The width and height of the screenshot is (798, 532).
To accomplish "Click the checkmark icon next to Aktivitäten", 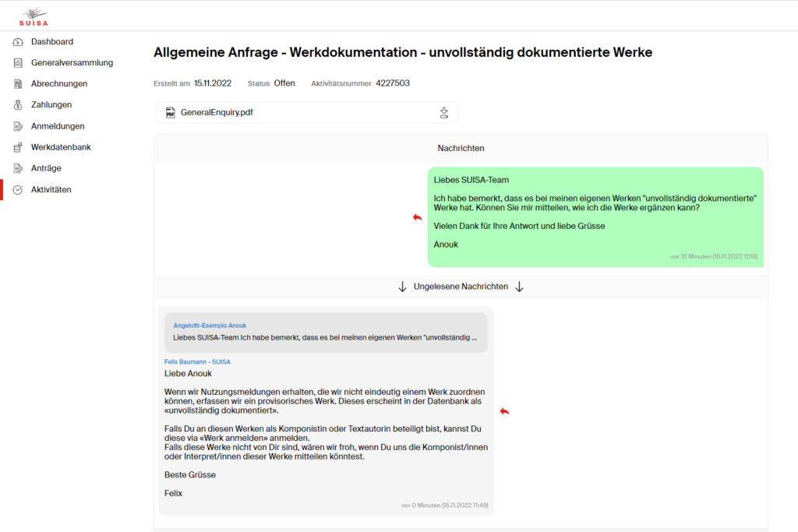I will tap(17, 189).
